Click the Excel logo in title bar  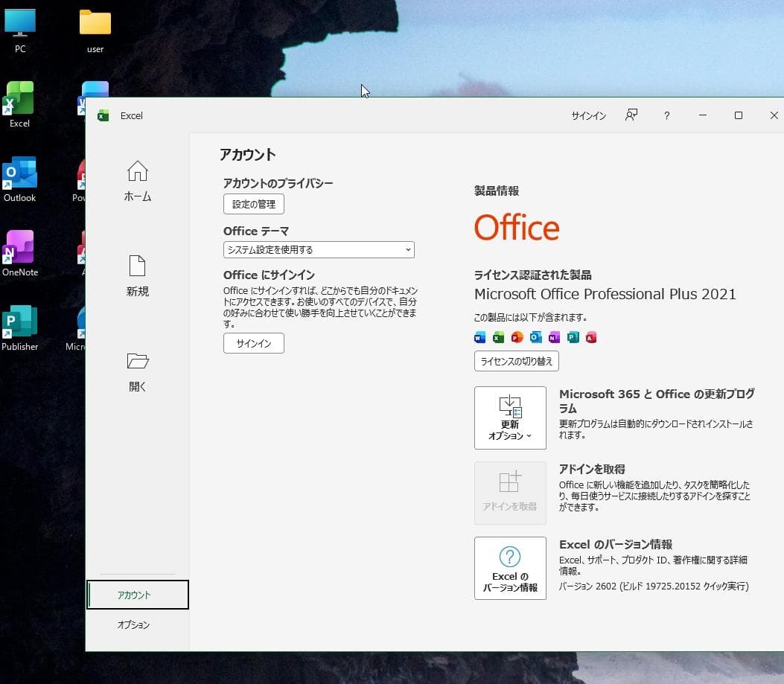[103, 115]
